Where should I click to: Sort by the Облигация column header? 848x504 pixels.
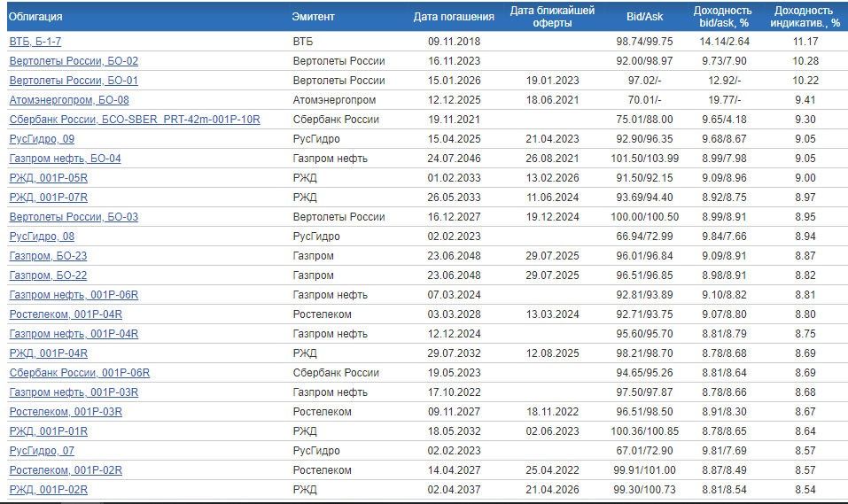(35, 17)
